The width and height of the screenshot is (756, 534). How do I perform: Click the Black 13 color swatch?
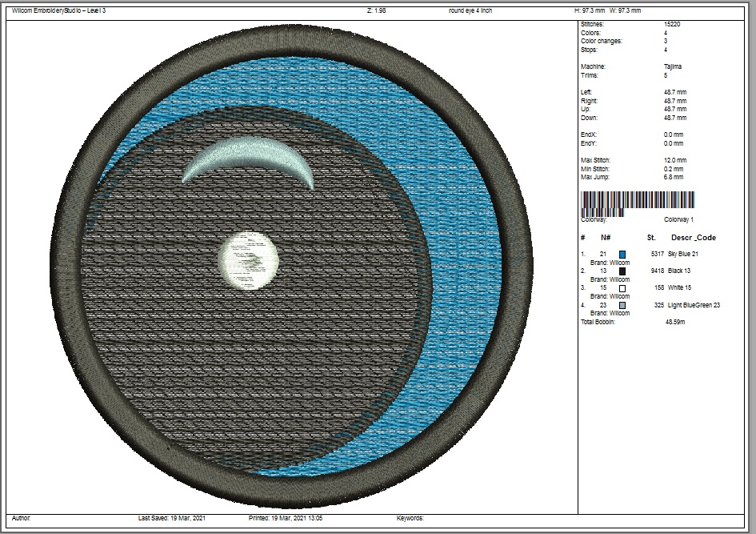pyautogui.click(x=622, y=271)
